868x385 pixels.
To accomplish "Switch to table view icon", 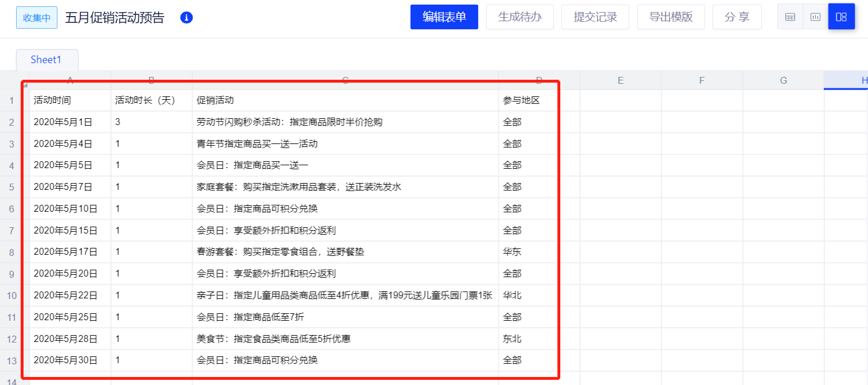I will 790,17.
